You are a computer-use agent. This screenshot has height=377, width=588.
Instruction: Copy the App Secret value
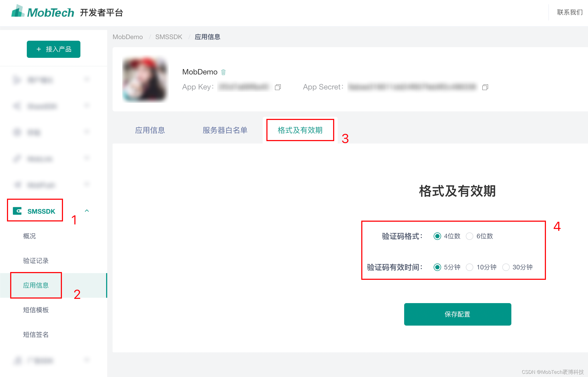(485, 87)
